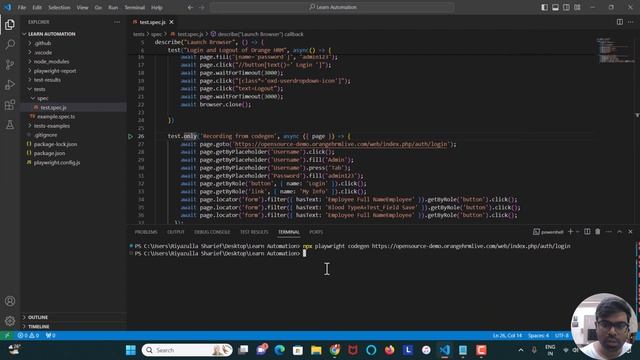Click the ports forwarded indicator in status bar
Image resolution: width=640 pixels, height=360 pixels.
[x=51, y=336]
